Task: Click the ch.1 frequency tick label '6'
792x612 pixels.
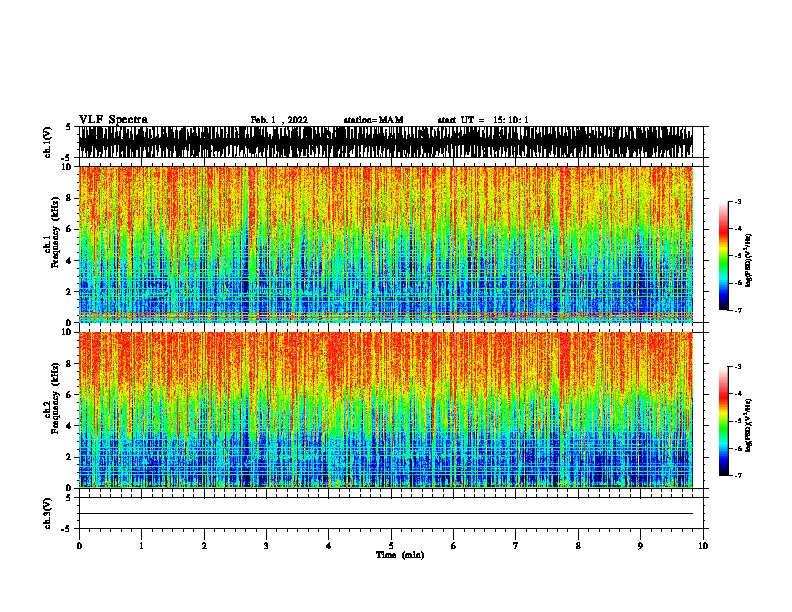Action: 70,229
